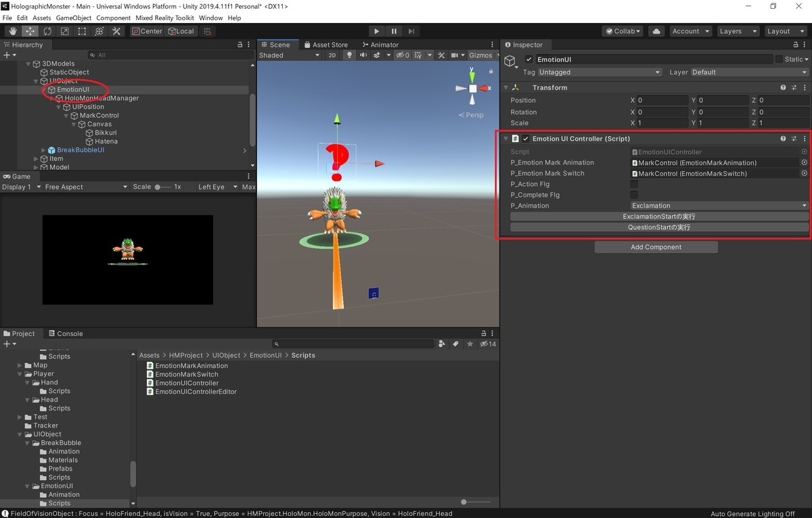This screenshot has height=518, width=812.
Task: Open Layout dropdown
Action: click(784, 31)
